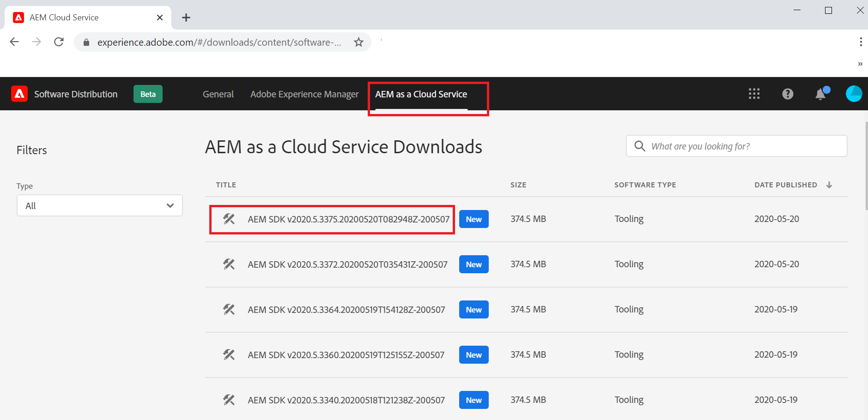Open a new browser tab
868x420 pixels.
click(x=186, y=18)
